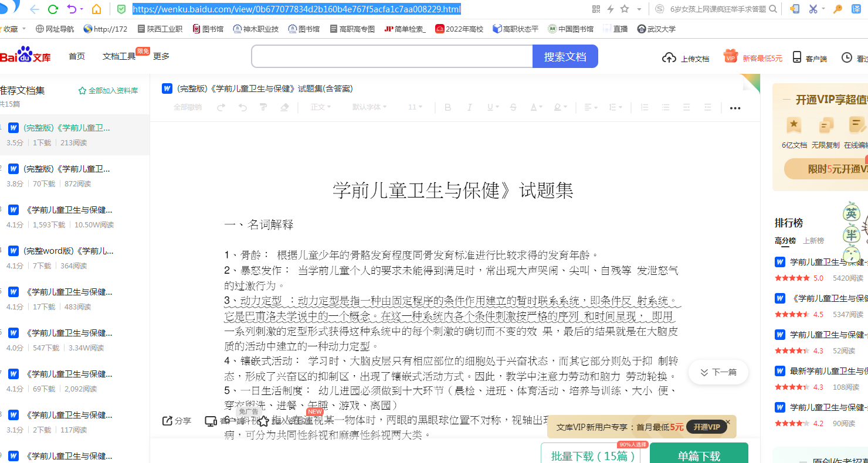Click the 搜索文档 button
The width and height of the screenshot is (868, 463).
(565, 57)
